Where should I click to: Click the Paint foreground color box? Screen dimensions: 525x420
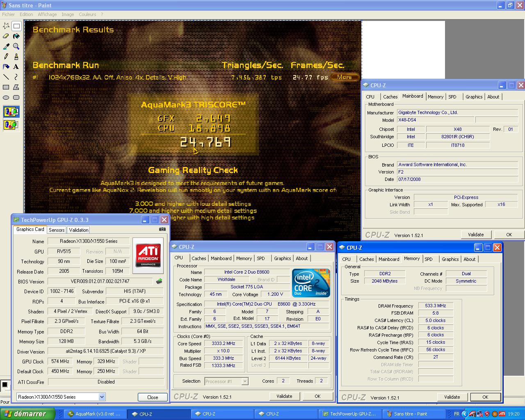[x=5, y=385]
